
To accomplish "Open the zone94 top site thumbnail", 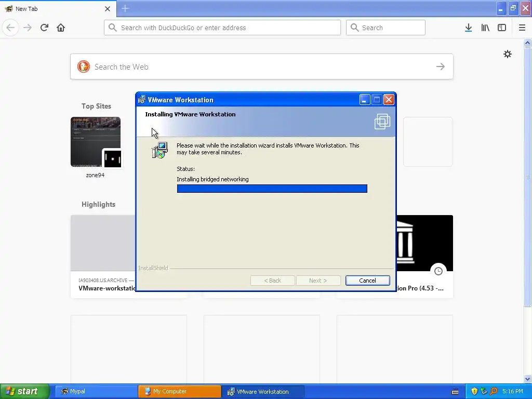I will [96, 142].
